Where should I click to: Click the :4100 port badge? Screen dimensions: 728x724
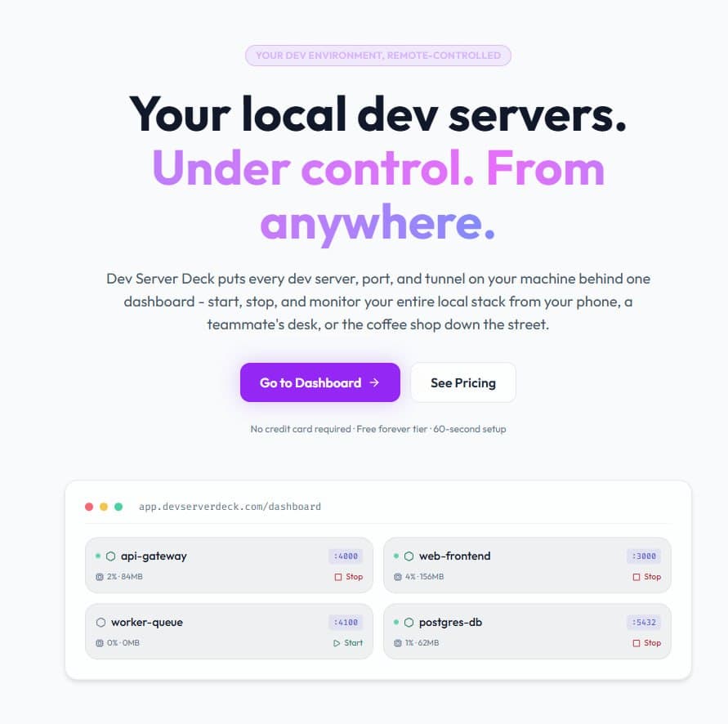[346, 623]
